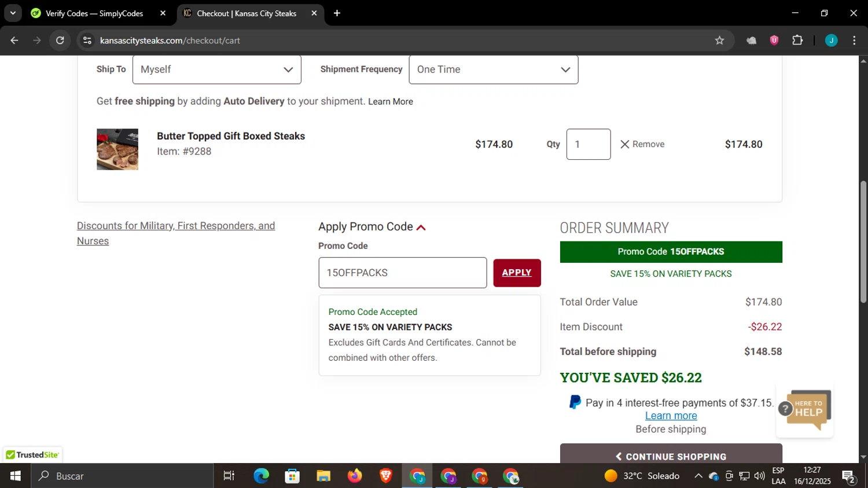The image size is (868, 488).
Task: Click the cloud extension icon in toolbar
Action: pyautogui.click(x=751, y=41)
